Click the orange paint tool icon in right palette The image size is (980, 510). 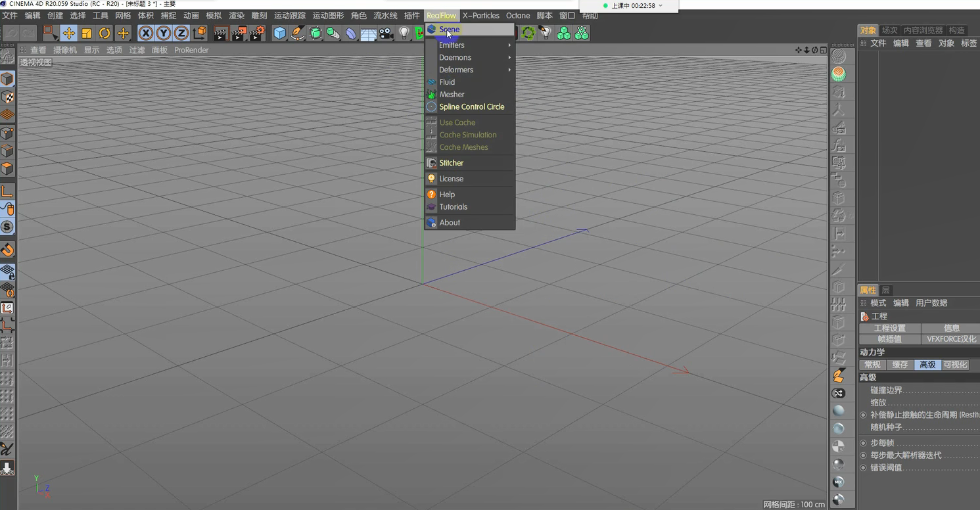(839, 375)
